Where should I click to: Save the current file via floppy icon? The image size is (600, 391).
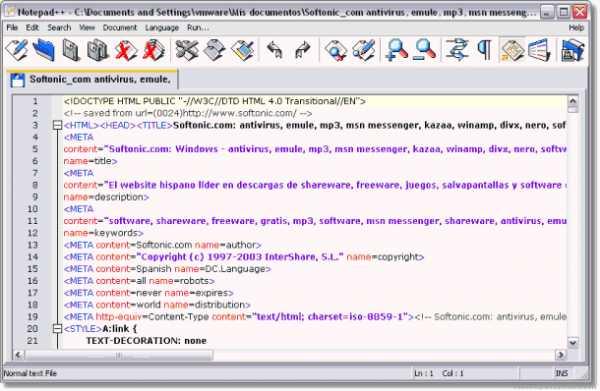(71, 50)
